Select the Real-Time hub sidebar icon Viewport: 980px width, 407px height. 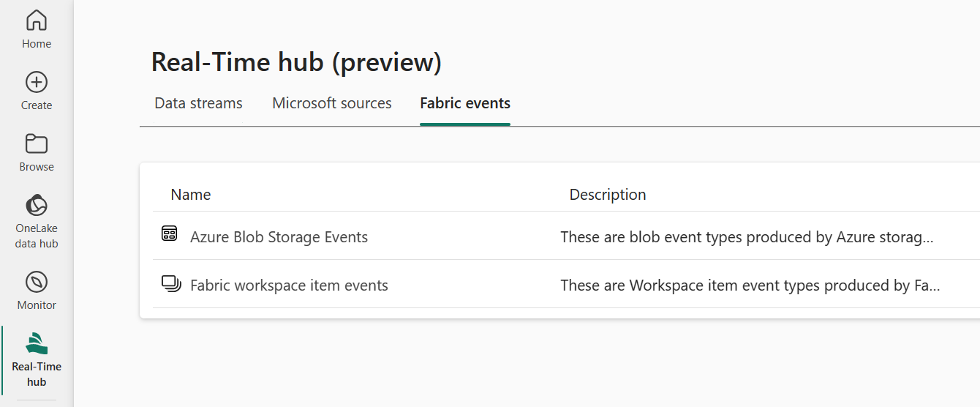tap(37, 343)
